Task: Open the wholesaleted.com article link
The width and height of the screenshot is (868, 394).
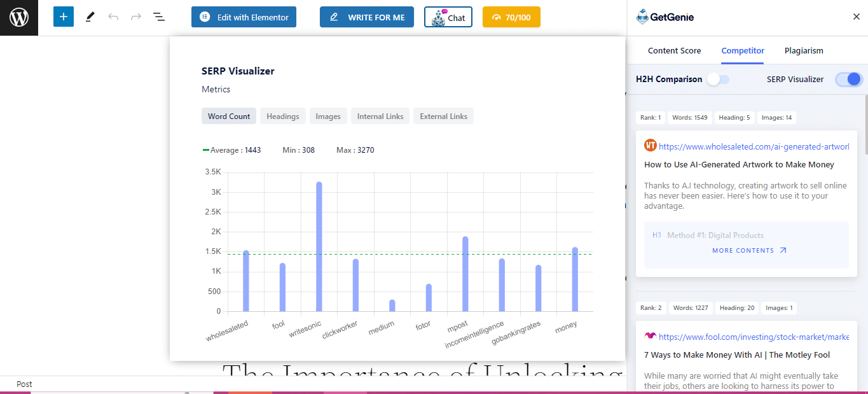Action: pyautogui.click(x=754, y=146)
